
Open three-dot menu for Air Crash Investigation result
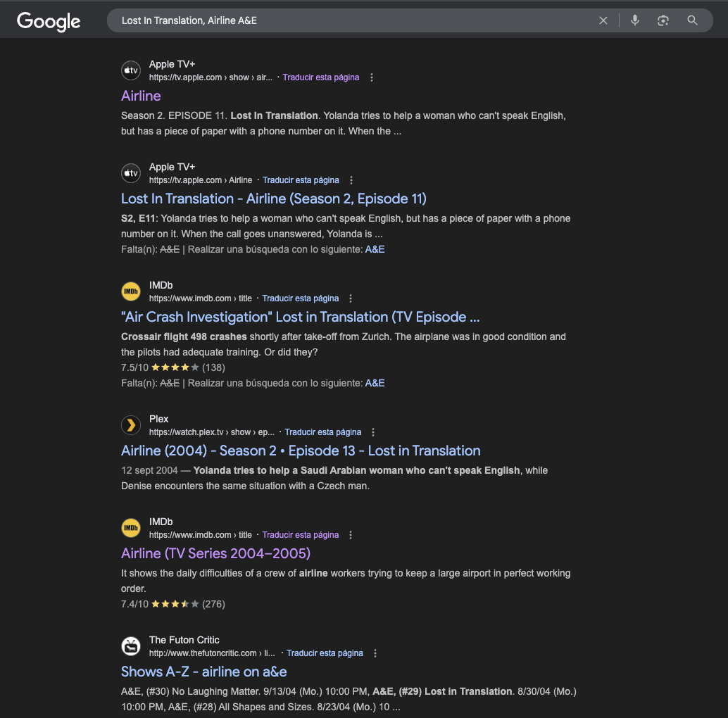[x=351, y=298]
